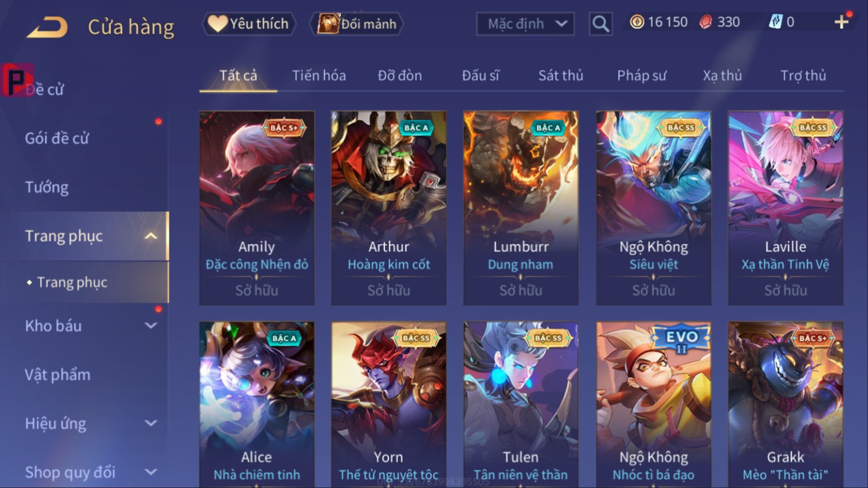Switch to the Tiến hóa tab
The height and width of the screenshot is (488, 868).
tap(318, 75)
